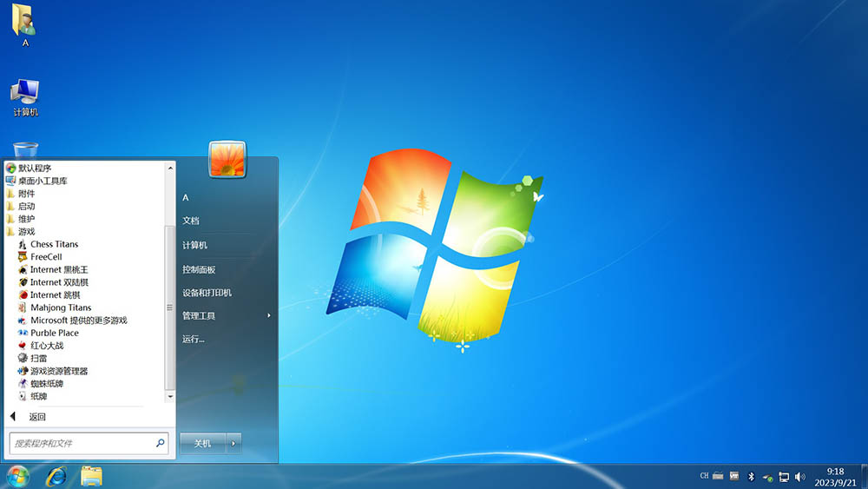Screen dimensions: 868x489
Task: Click the programs list scrollbar down arrow
Action: [170, 397]
